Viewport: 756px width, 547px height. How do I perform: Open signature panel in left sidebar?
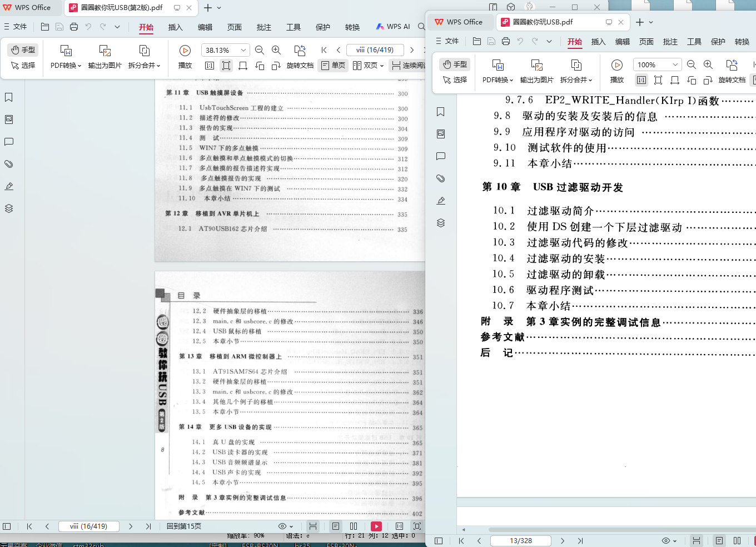9,186
